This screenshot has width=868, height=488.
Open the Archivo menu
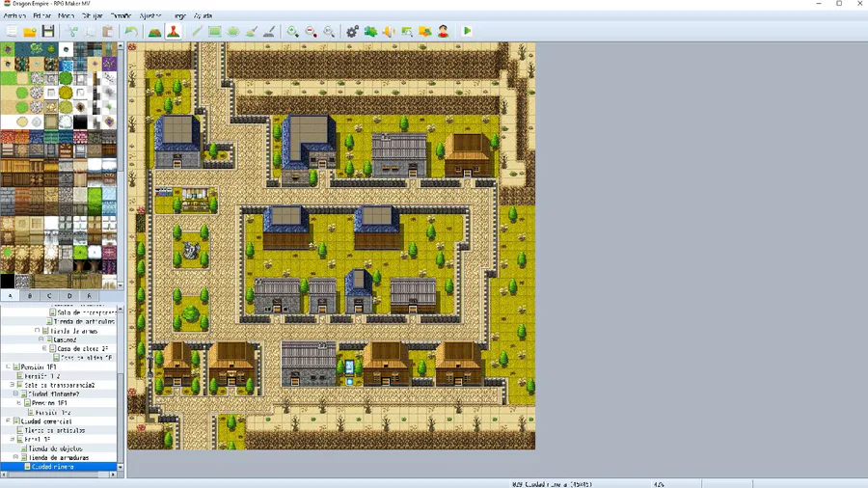coord(14,16)
